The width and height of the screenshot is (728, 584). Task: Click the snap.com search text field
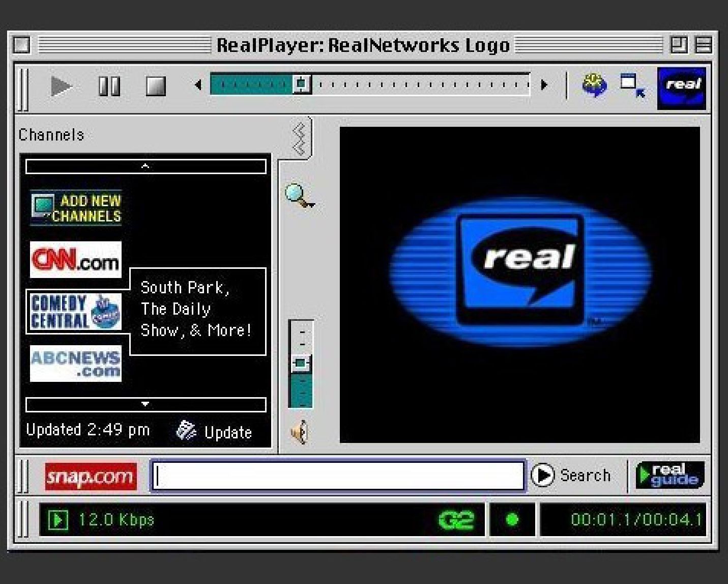[338, 476]
